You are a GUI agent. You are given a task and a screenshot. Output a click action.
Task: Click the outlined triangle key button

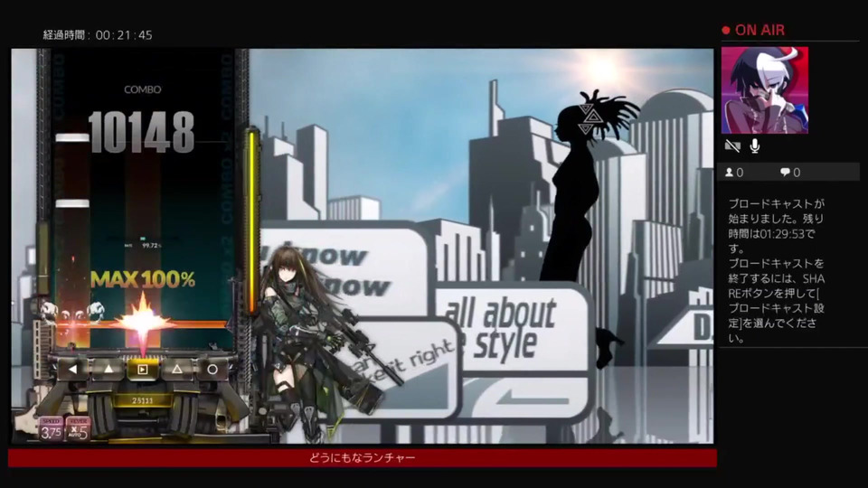[176, 369]
